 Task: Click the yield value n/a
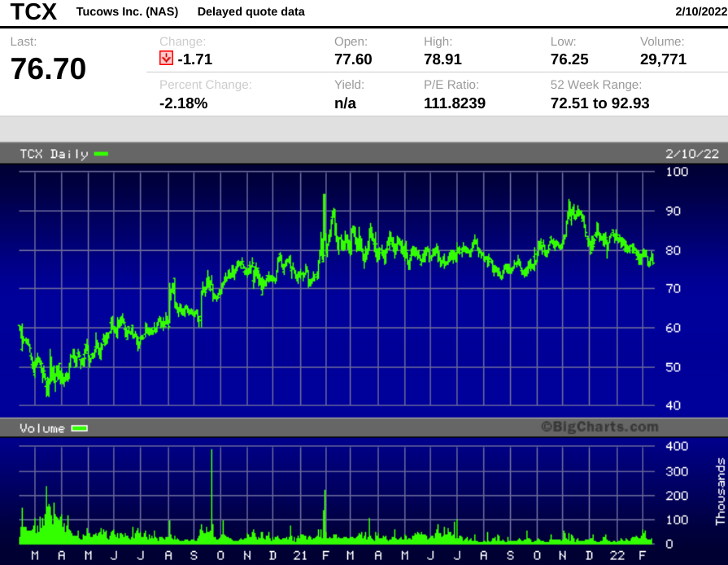point(346,103)
